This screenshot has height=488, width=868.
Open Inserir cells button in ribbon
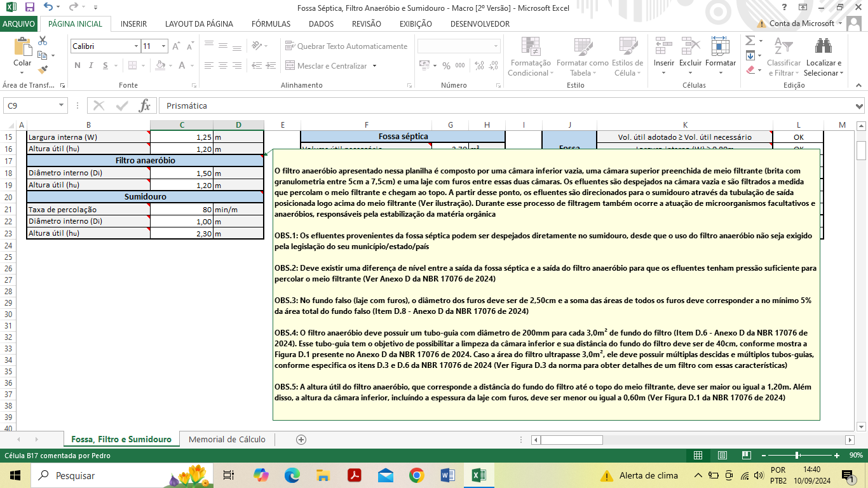click(x=663, y=51)
